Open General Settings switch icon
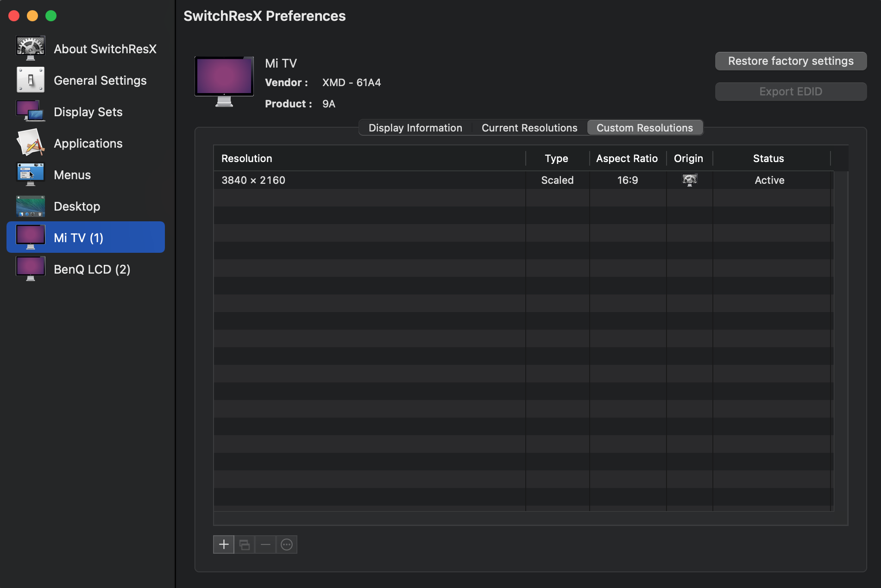The image size is (881, 588). [x=31, y=80]
